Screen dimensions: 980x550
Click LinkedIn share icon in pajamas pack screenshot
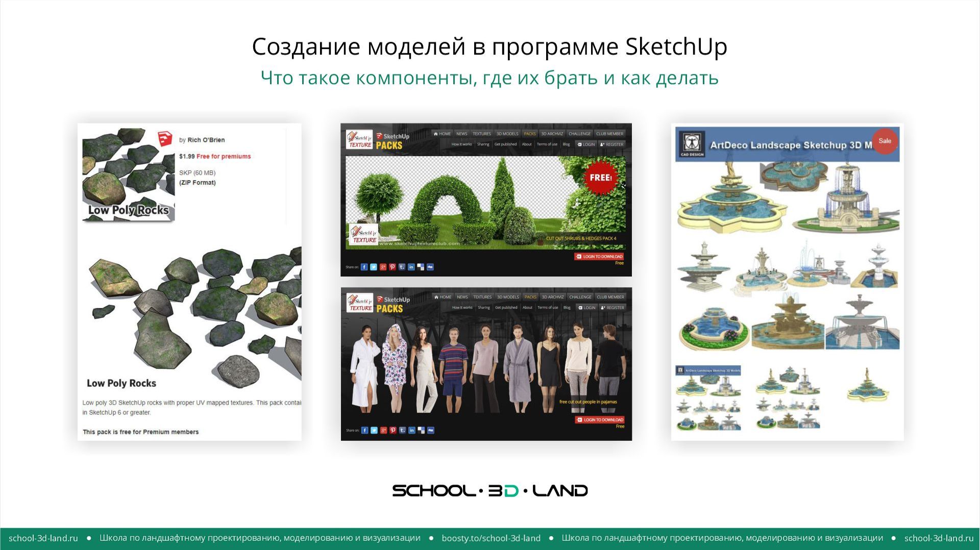click(412, 430)
